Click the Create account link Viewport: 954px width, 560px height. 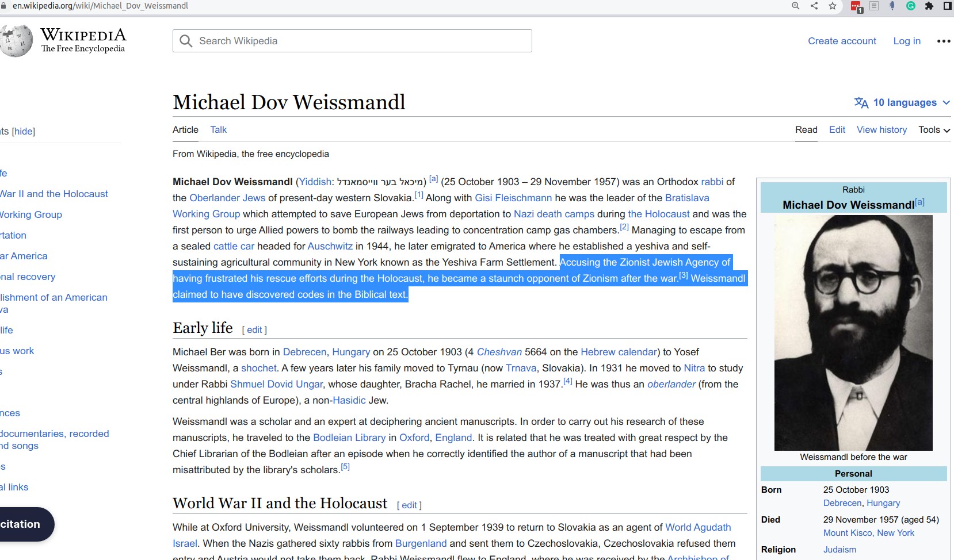tap(842, 41)
